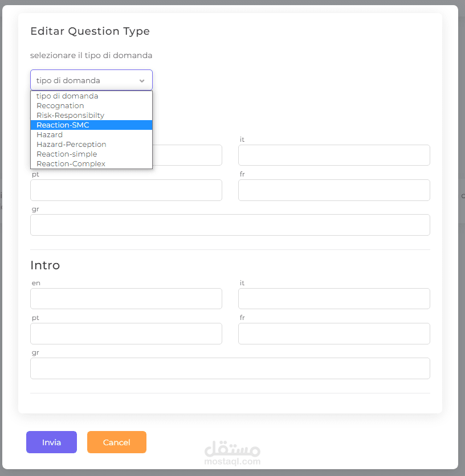Choose Reaction-Complex option
465x476 pixels.
(x=71, y=164)
